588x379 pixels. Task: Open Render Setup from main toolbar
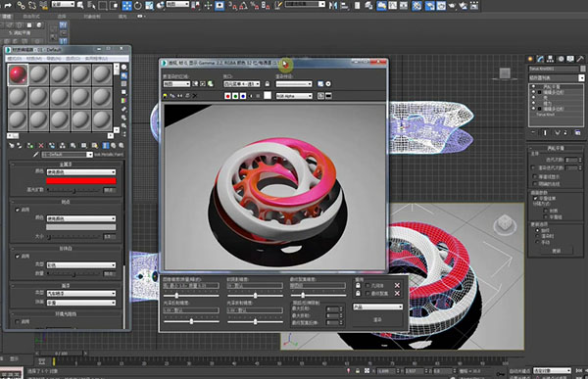click(x=429, y=5)
